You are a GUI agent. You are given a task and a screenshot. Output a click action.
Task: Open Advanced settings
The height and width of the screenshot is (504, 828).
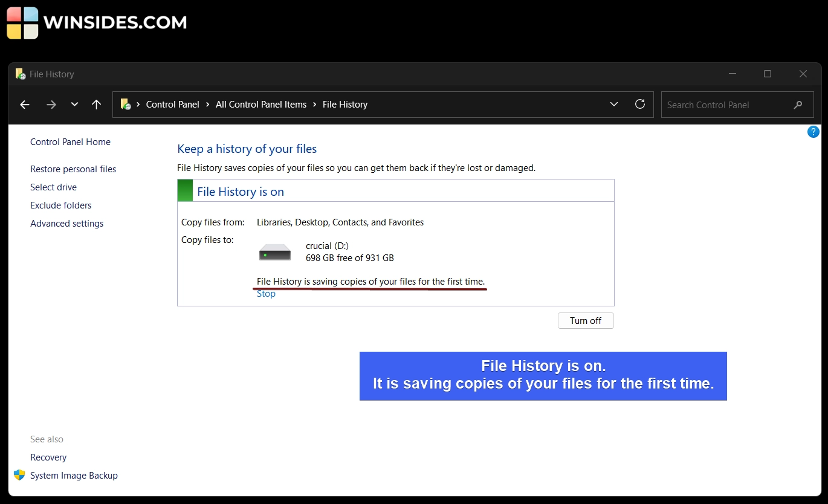tap(66, 223)
